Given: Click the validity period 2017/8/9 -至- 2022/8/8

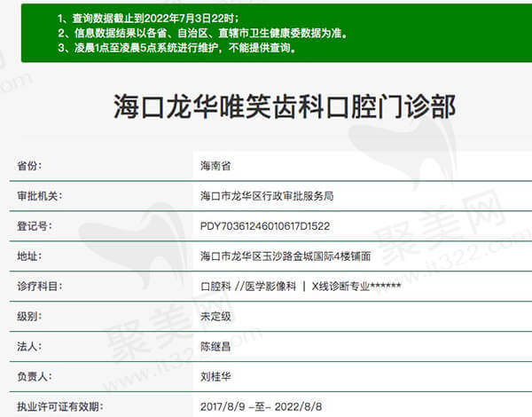Looking at the screenshot, I should point(261,406).
